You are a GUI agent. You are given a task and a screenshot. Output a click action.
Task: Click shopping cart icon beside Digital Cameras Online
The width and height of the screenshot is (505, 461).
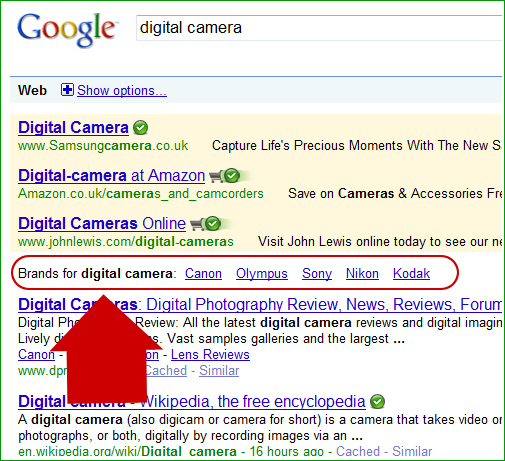197,224
